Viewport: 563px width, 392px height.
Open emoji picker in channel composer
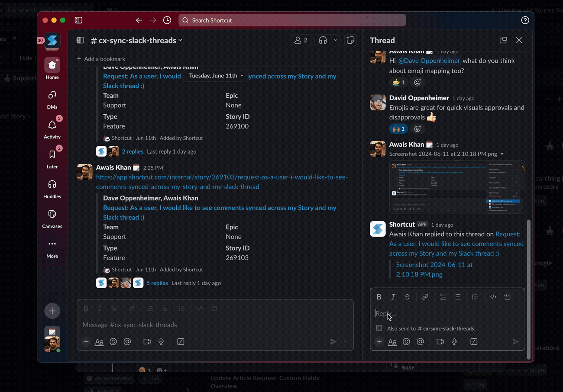tap(113, 341)
